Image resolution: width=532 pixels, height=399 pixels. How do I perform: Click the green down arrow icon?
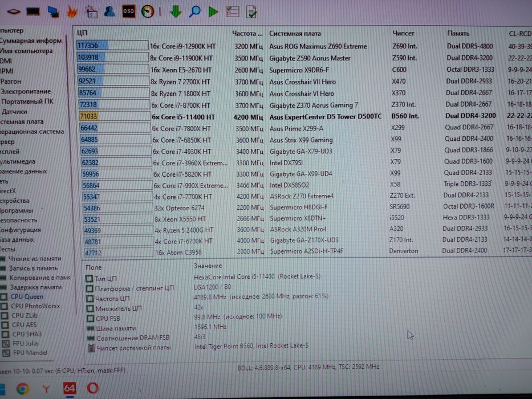(176, 11)
